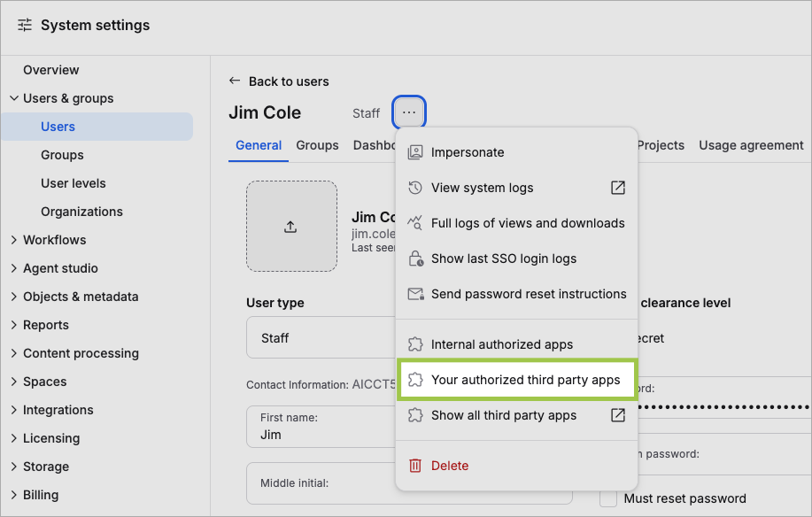Toggle the Must reset password checkbox
812x517 pixels.
[608, 499]
